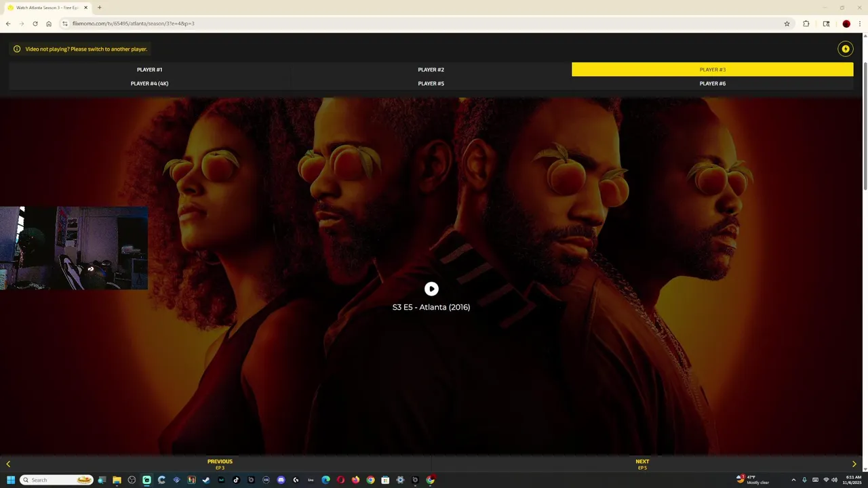Open Microsoft Edge from the taskbar
Viewport: 868px width, 488px height.
pos(325,480)
